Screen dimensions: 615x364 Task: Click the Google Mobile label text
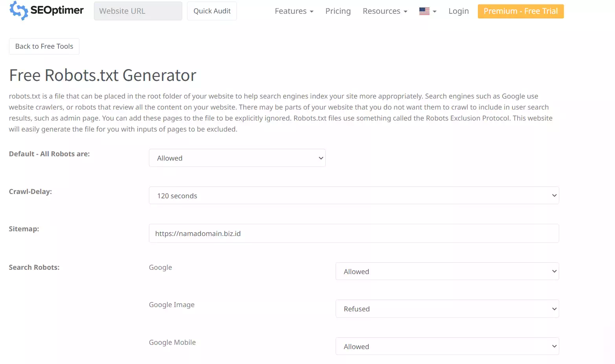[172, 342]
